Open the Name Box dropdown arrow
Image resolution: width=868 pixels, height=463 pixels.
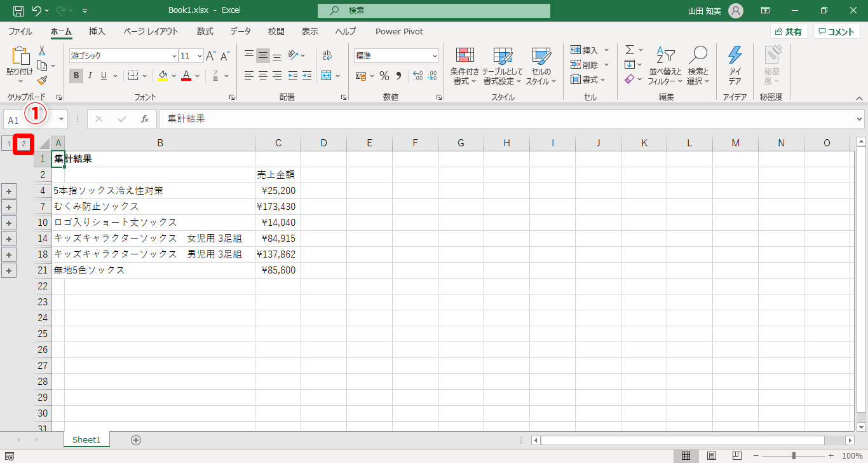(x=62, y=119)
